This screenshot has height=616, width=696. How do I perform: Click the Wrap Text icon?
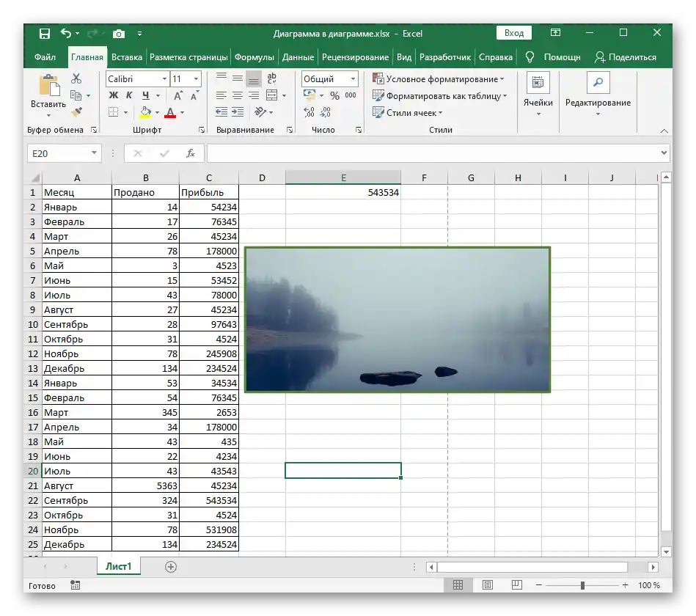point(271,79)
